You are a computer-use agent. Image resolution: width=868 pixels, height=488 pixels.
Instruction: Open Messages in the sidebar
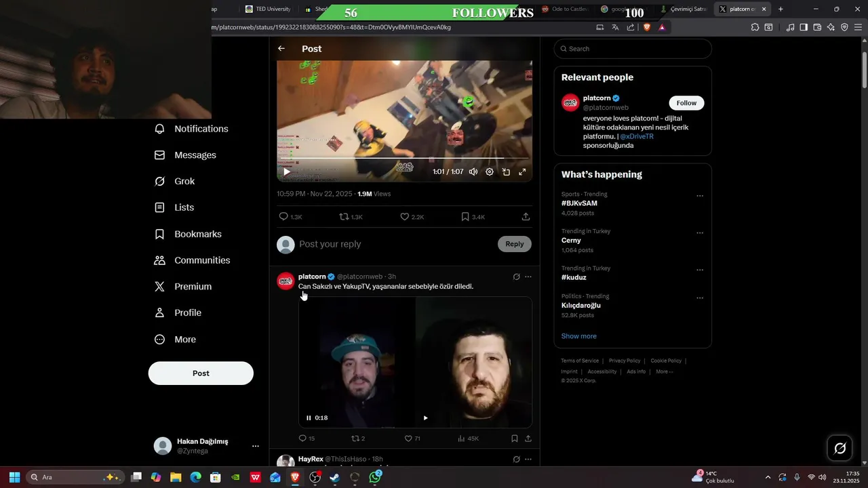click(x=186, y=155)
